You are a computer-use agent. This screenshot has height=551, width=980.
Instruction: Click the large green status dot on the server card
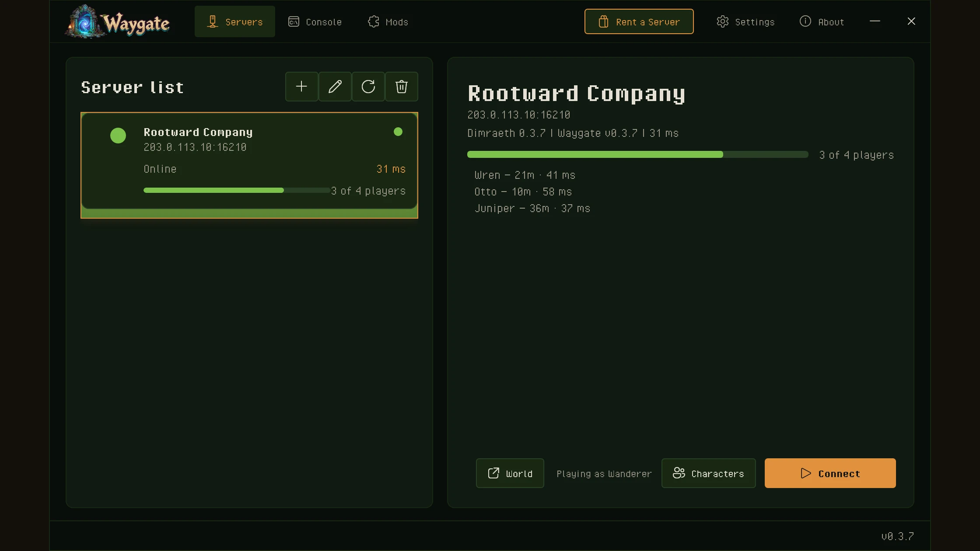tap(118, 136)
